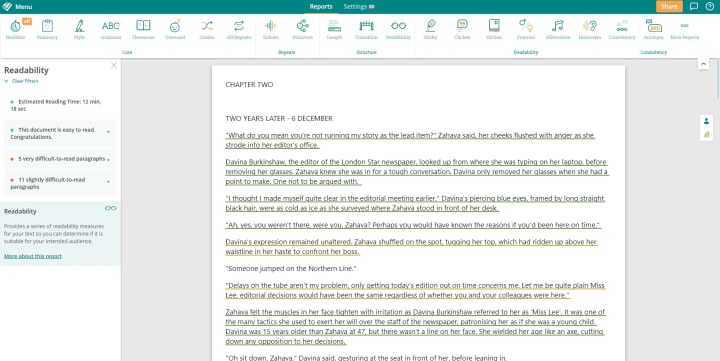
Task: Run the Sticky sentences report
Action: pos(430,29)
